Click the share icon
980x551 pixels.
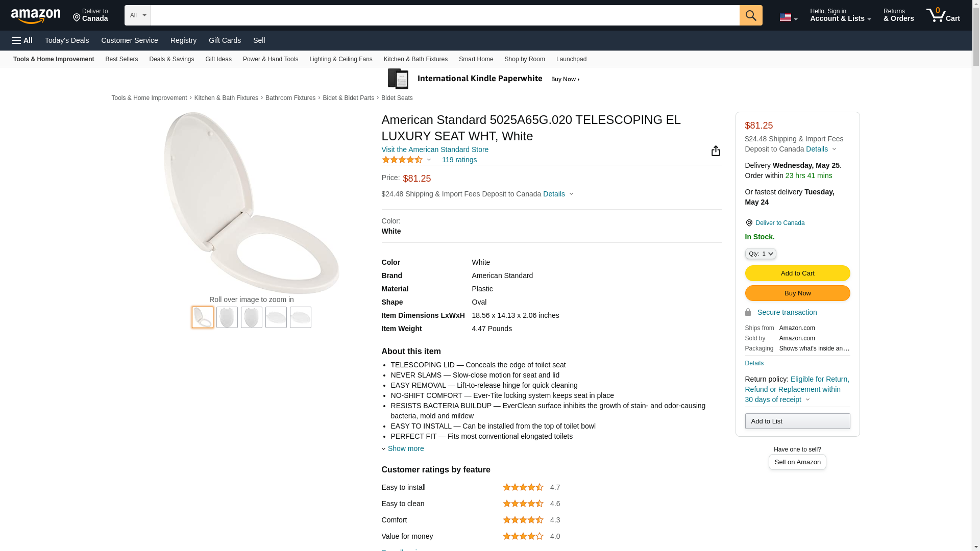(x=716, y=151)
